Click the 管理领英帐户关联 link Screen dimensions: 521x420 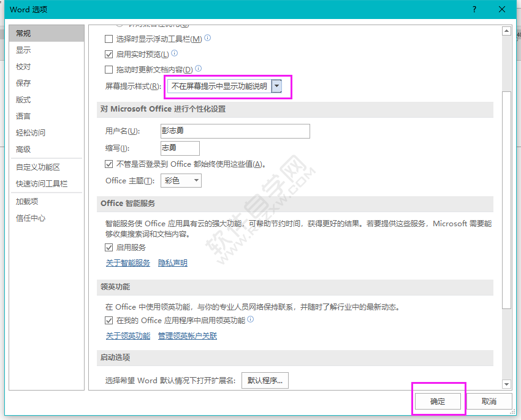[188, 335]
